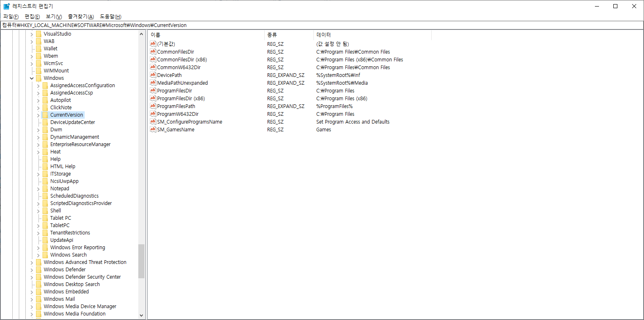Sort values by the 이름 column header
The height and width of the screenshot is (320, 644).
(206, 35)
